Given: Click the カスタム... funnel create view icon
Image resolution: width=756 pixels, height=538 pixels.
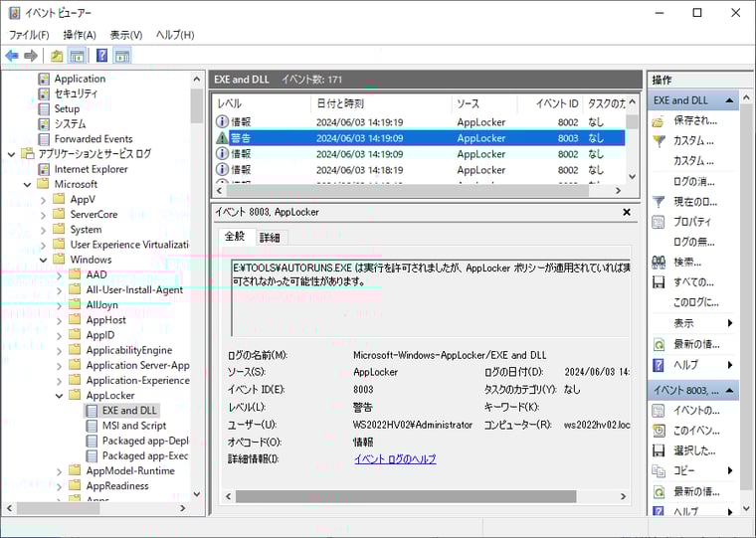Looking at the screenshot, I should coord(659,141).
